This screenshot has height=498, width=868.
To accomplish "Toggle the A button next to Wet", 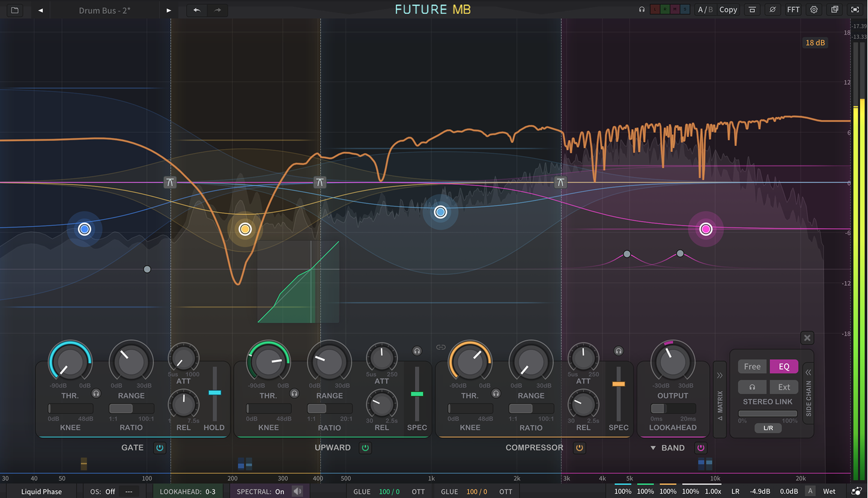I will pos(810,491).
